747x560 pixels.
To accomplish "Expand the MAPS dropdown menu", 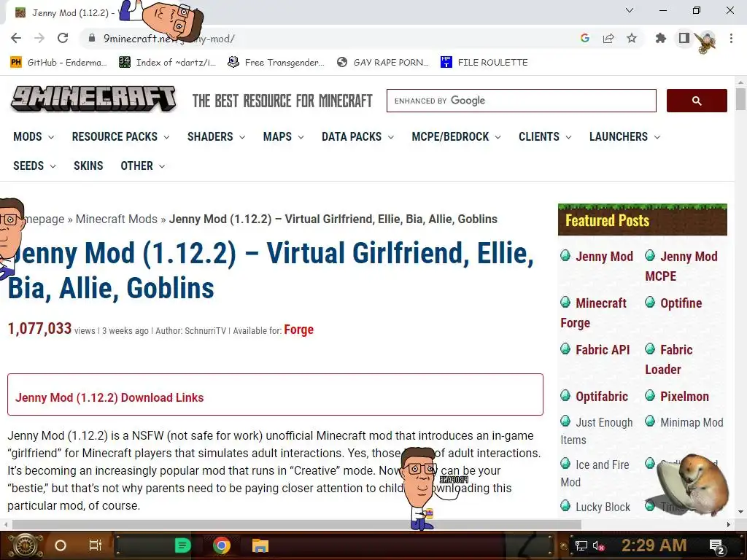I will pos(284,136).
